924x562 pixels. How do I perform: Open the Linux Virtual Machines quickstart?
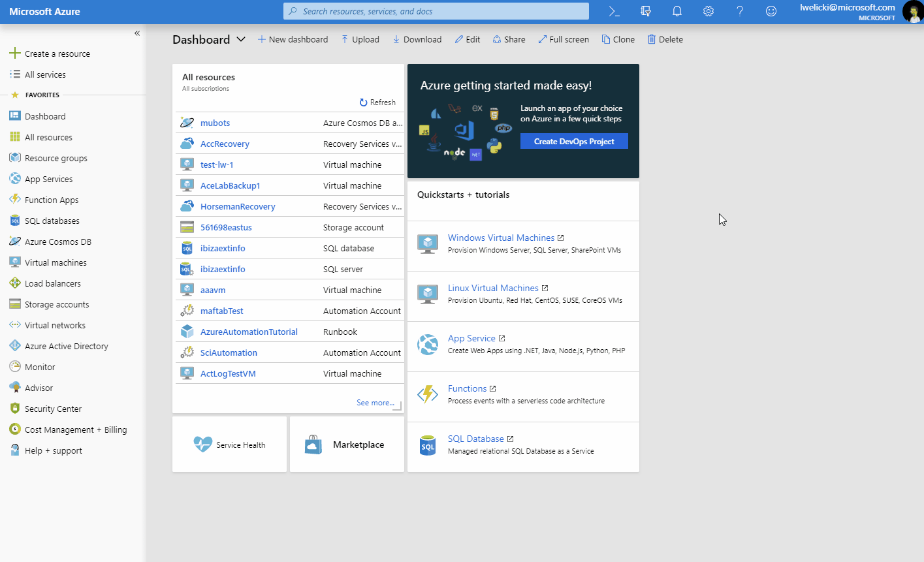point(493,287)
